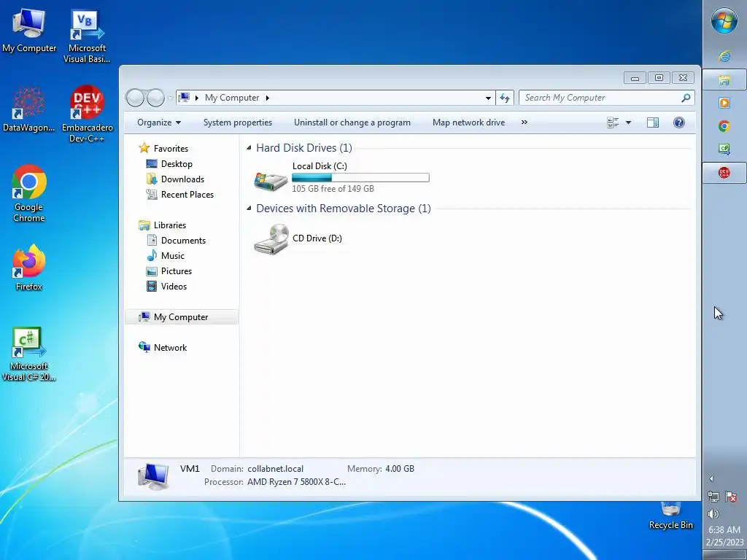
Task: Open the Google Chrome desktop shortcut
Action: click(28, 192)
